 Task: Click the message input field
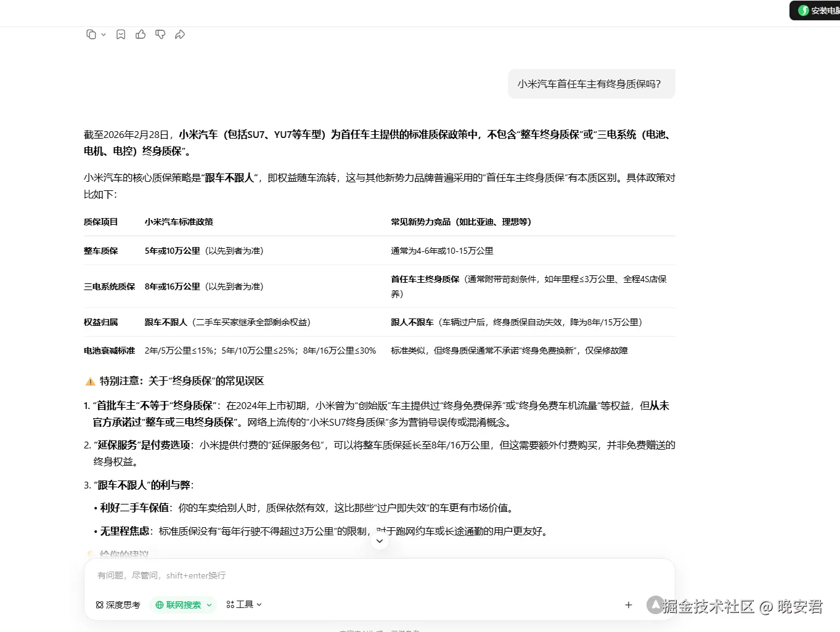pos(308,575)
